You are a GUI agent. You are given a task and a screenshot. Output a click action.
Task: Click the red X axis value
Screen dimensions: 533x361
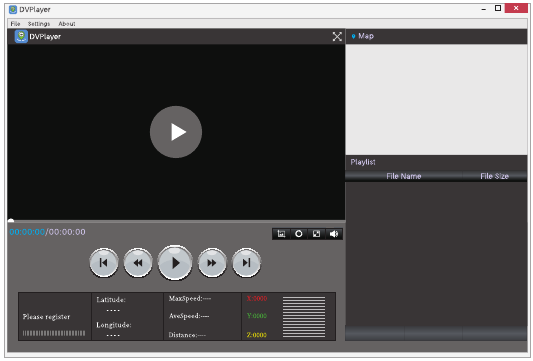(257, 298)
